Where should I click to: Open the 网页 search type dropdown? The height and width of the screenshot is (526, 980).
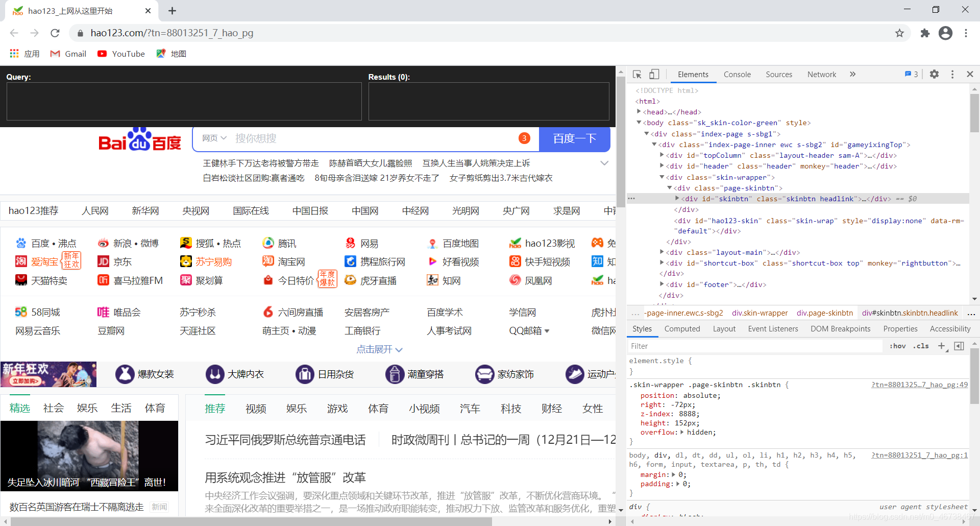pos(214,138)
